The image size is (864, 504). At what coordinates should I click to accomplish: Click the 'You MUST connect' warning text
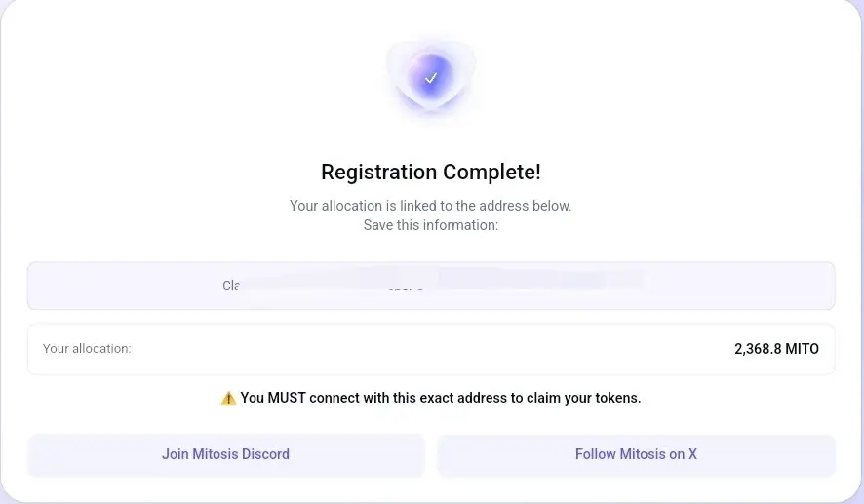[441, 398]
